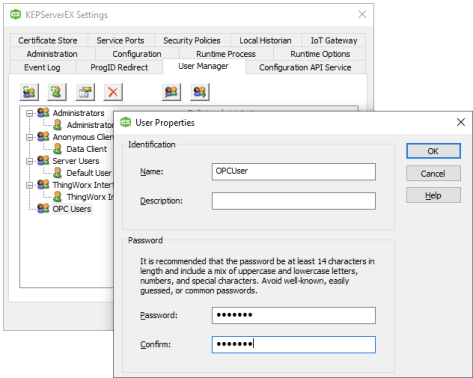Switch to the Configuration tab
This screenshot has width=473, height=378.
pos(137,54)
